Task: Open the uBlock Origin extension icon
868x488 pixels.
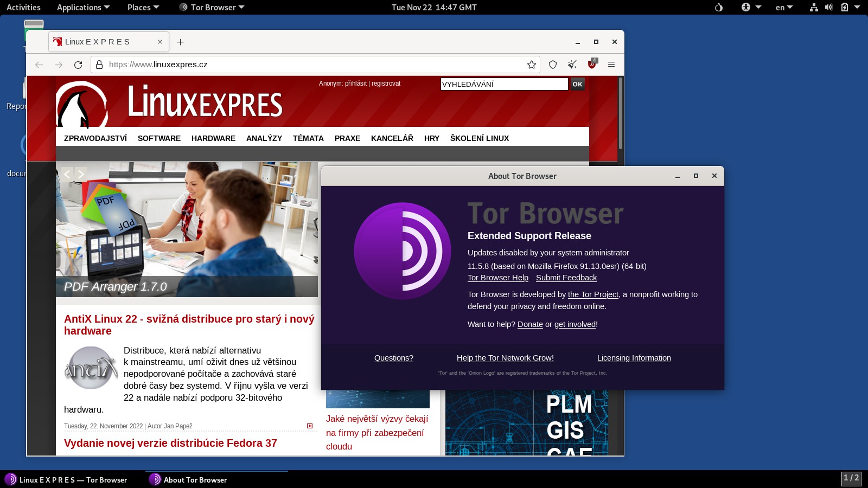Action: pos(592,65)
